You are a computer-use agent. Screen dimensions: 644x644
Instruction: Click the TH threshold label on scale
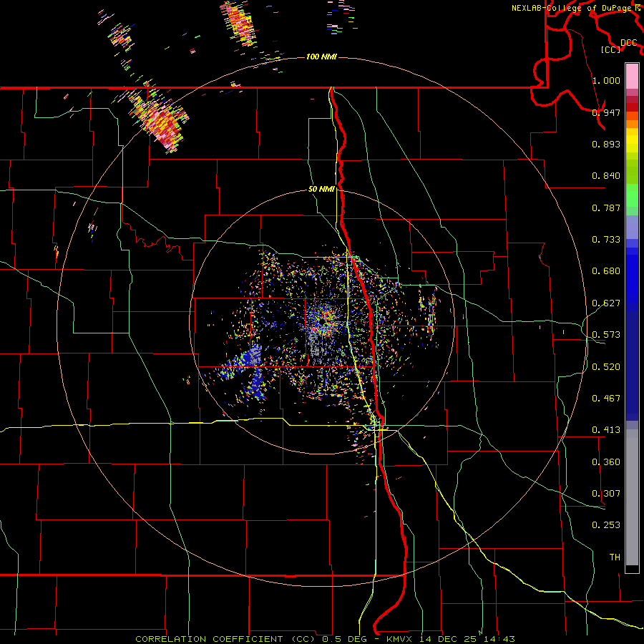[x=615, y=557]
